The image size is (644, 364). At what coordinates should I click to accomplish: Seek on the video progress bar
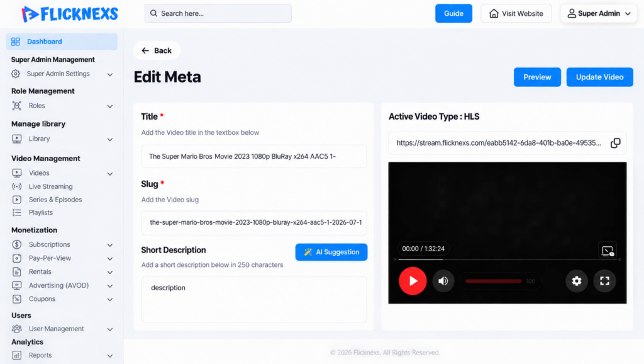coord(508,259)
